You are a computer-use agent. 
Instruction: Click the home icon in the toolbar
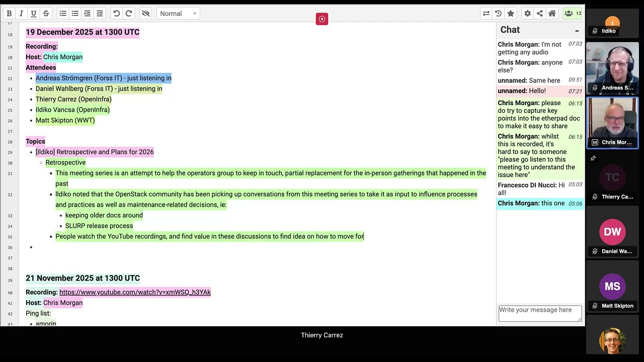pyautogui.click(x=552, y=14)
